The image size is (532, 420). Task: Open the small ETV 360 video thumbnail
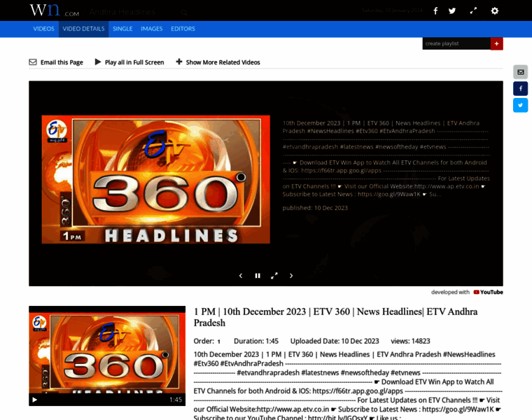[x=107, y=356]
